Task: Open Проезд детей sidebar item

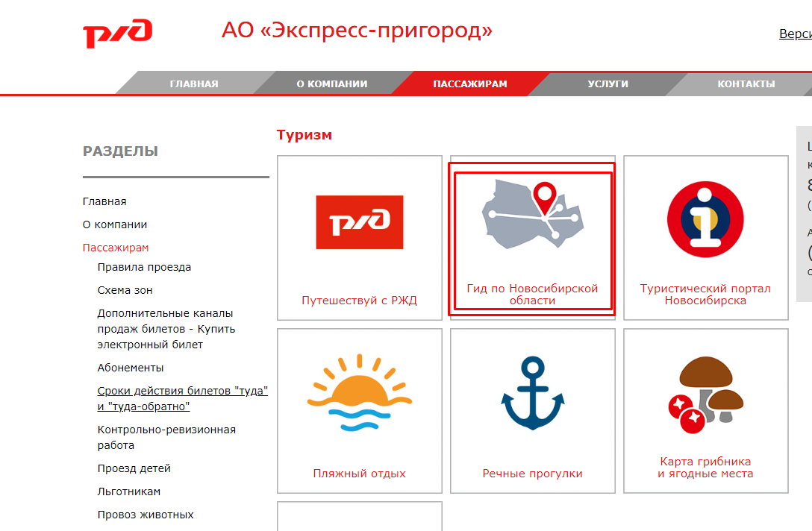Action: click(134, 468)
